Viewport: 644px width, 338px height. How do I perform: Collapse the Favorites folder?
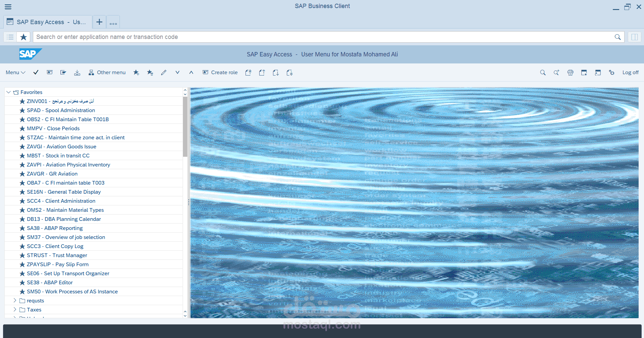(x=9, y=92)
